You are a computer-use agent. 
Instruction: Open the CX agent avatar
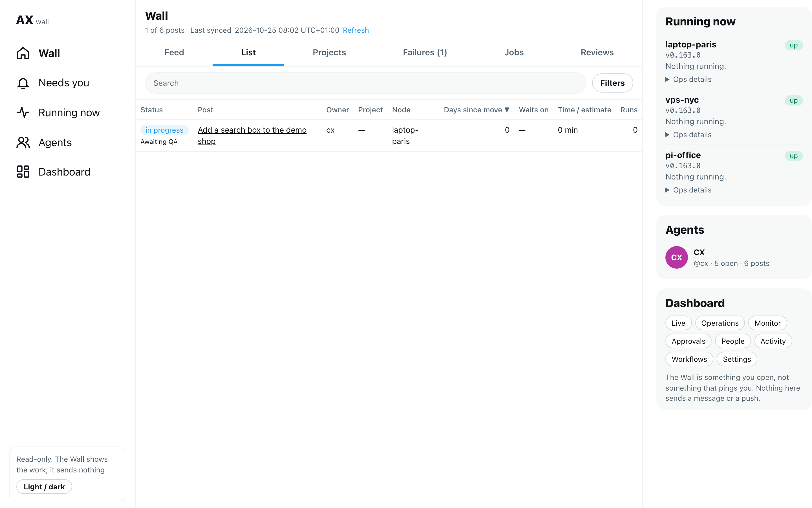click(676, 257)
